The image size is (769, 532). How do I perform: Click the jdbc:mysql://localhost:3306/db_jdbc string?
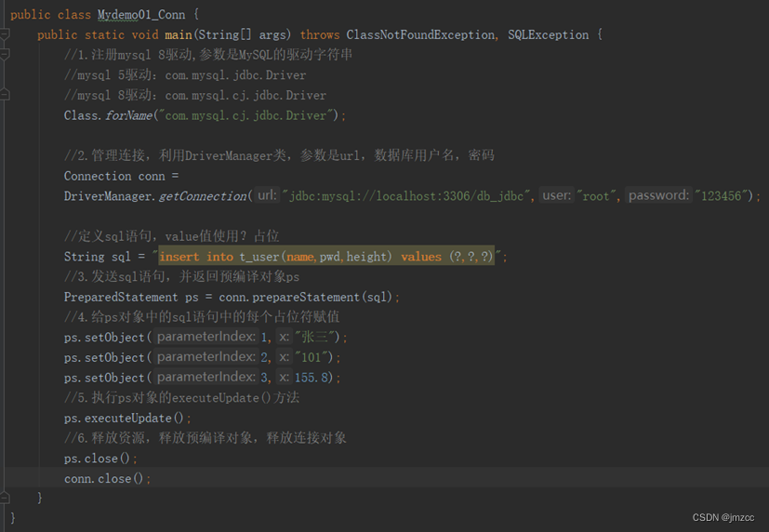(406, 196)
